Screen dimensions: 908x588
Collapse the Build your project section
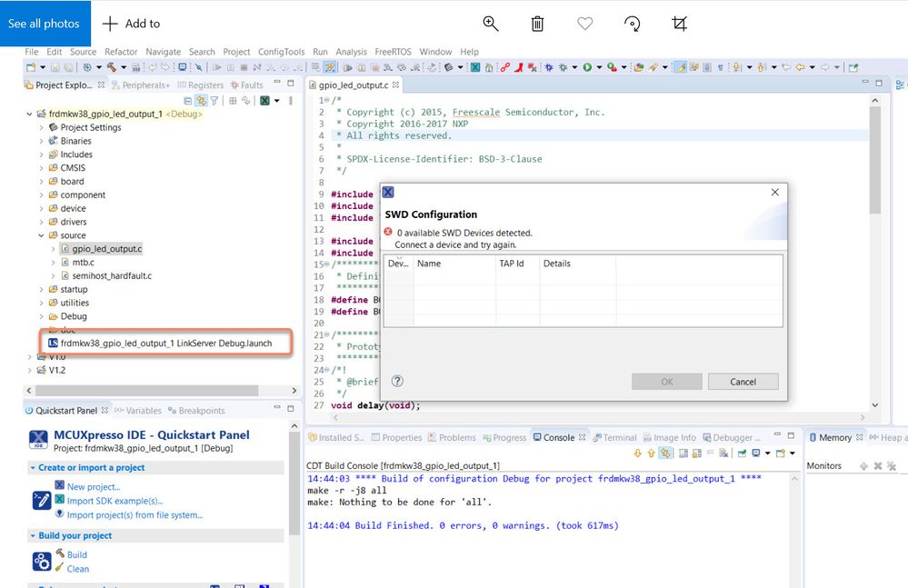coord(33,536)
